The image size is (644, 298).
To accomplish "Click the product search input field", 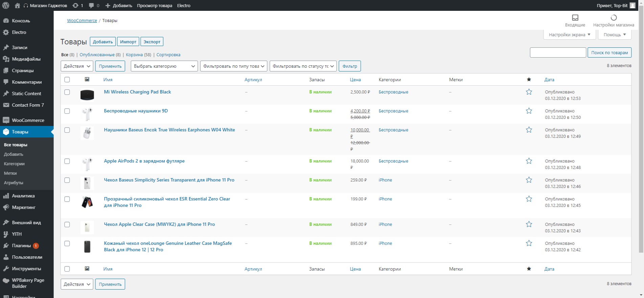I will click(558, 52).
